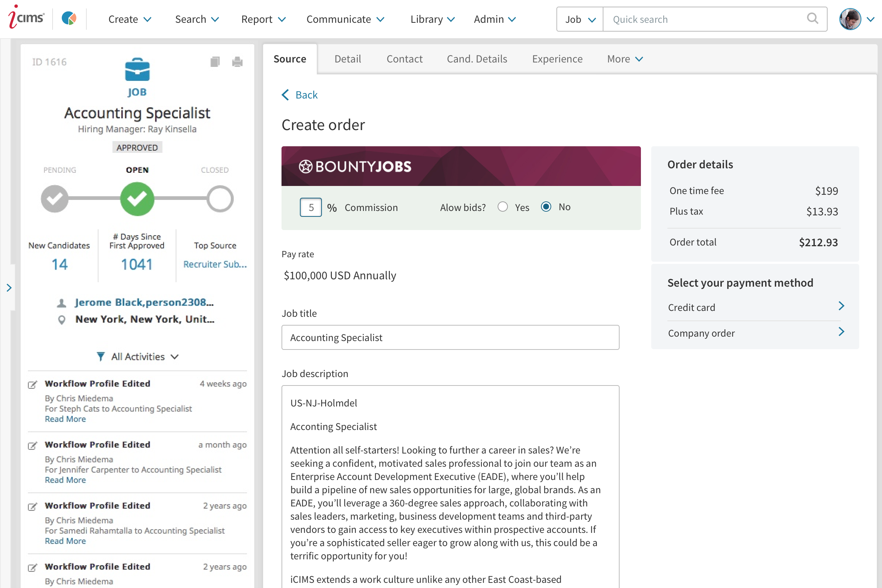
Task: Open the Communicate menu
Action: (x=345, y=19)
